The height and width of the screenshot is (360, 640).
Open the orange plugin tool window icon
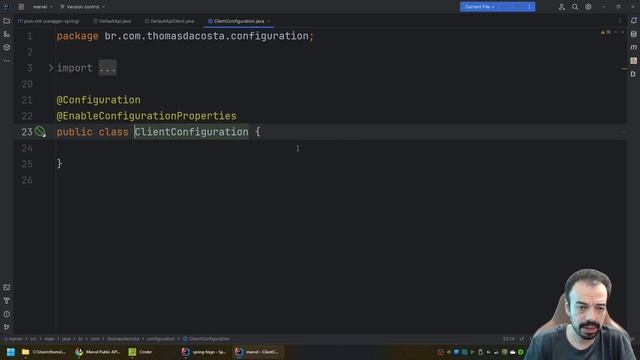pyautogui.click(x=633, y=61)
